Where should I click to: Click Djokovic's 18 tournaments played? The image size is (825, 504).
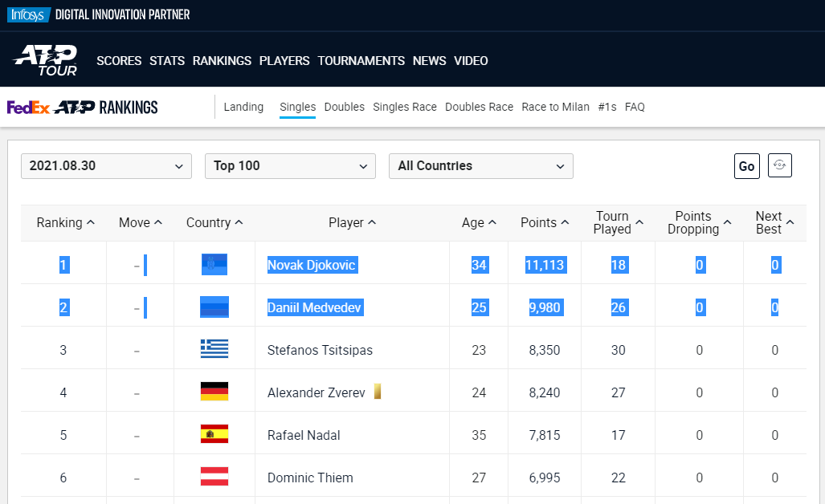click(x=619, y=265)
